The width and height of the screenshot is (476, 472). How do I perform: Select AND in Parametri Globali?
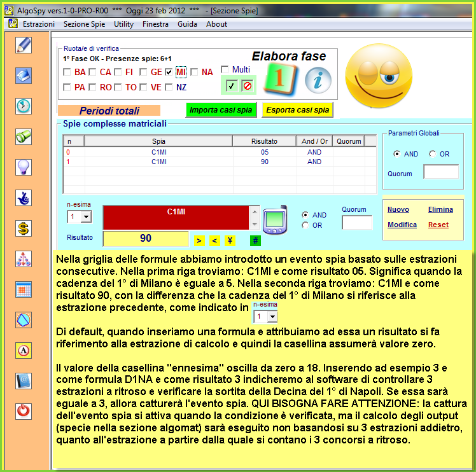pyautogui.click(x=396, y=154)
